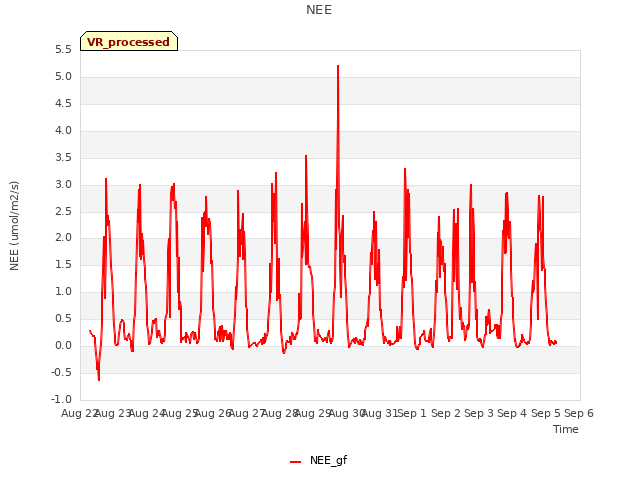
Task: Click the NEE (umol/m2/s) y-axis label
Action: tap(14, 226)
